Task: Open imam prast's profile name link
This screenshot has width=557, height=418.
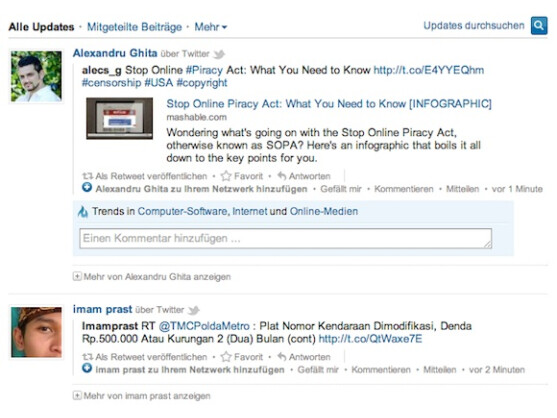Action: pyautogui.click(x=102, y=309)
